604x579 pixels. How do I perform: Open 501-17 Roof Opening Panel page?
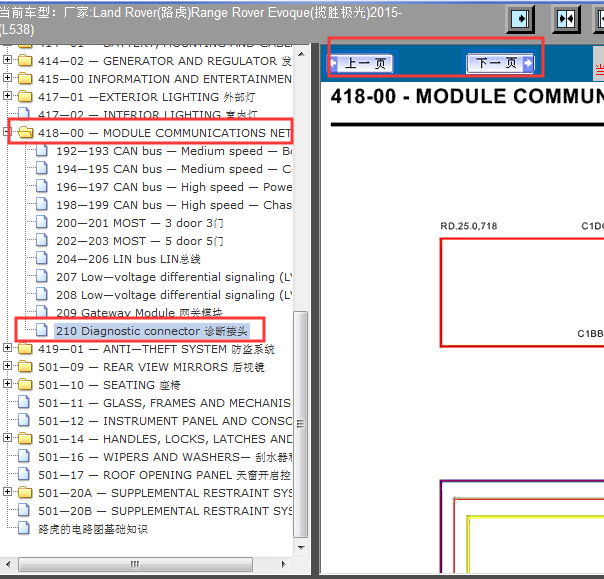(165, 475)
